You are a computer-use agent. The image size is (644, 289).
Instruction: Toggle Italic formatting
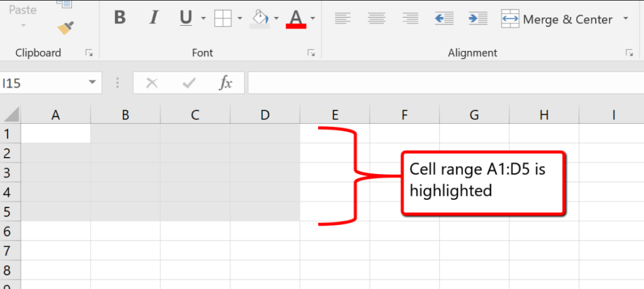[x=153, y=18]
